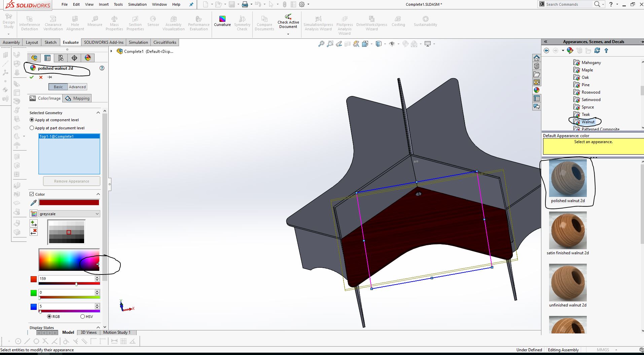Switch to the Sketch tab

point(50,42)
